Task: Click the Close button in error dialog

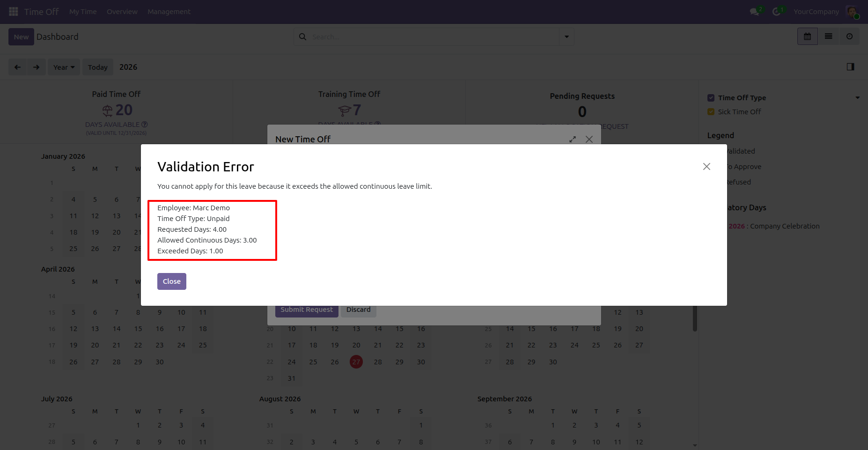Action: tap(172, 281)
